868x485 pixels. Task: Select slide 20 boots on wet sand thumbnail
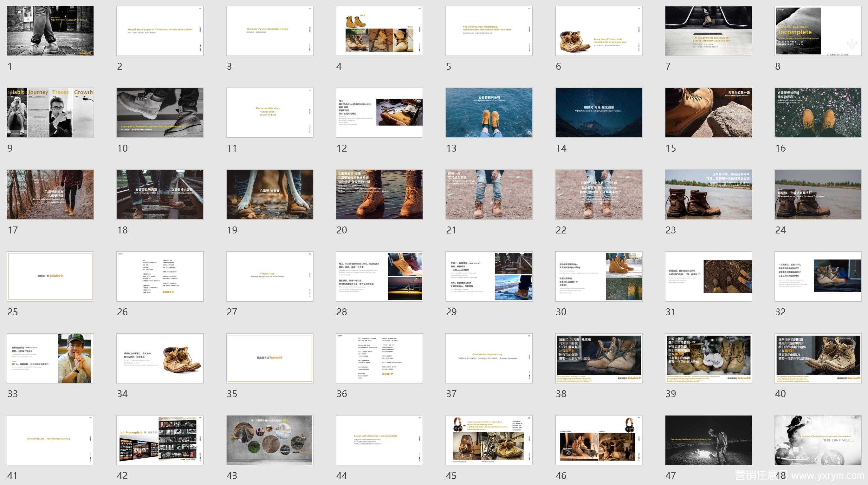click(x=379, y=194)
